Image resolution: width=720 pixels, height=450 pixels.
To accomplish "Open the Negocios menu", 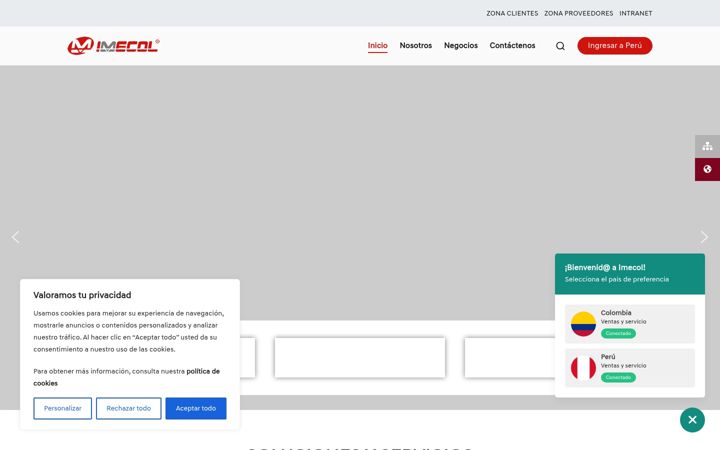I will (x=461, y=45).
